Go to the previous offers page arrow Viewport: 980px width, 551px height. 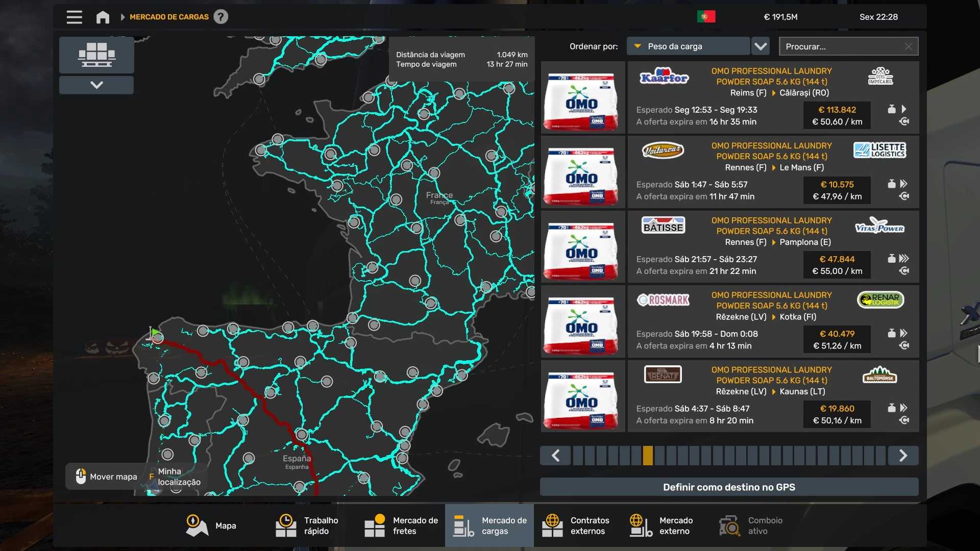[x=556, y=456]
